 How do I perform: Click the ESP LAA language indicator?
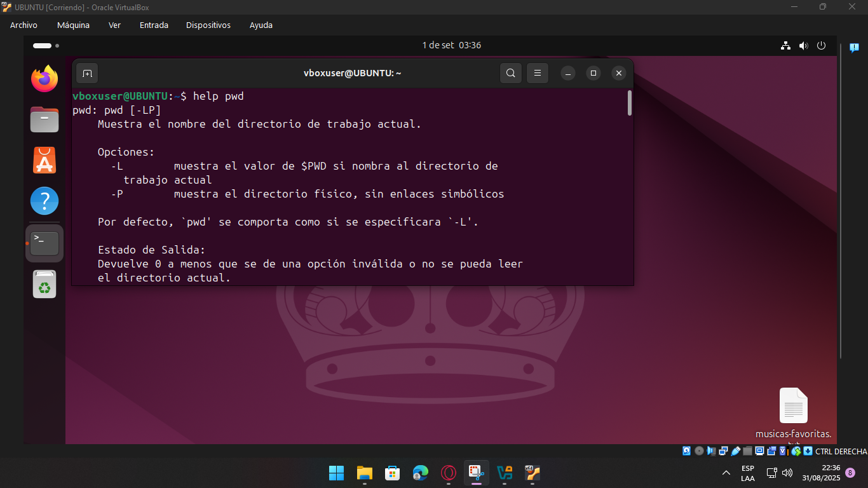pos(748,473)
